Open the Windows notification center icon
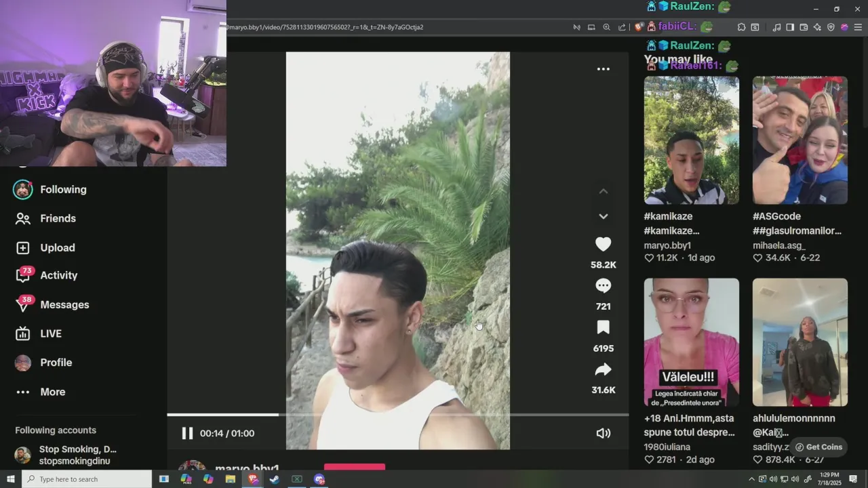Screen dimensions: 868x488 [x=853, y=479]
